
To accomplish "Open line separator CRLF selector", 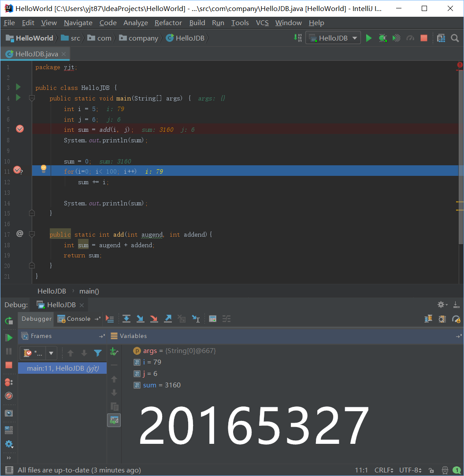I will pos(383,470).
